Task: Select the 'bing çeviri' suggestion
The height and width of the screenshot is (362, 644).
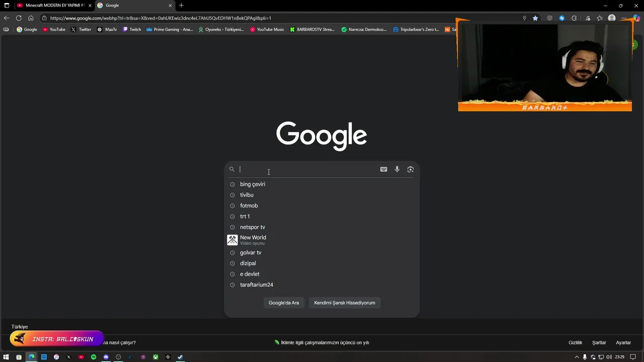Action: click(321, 184)
